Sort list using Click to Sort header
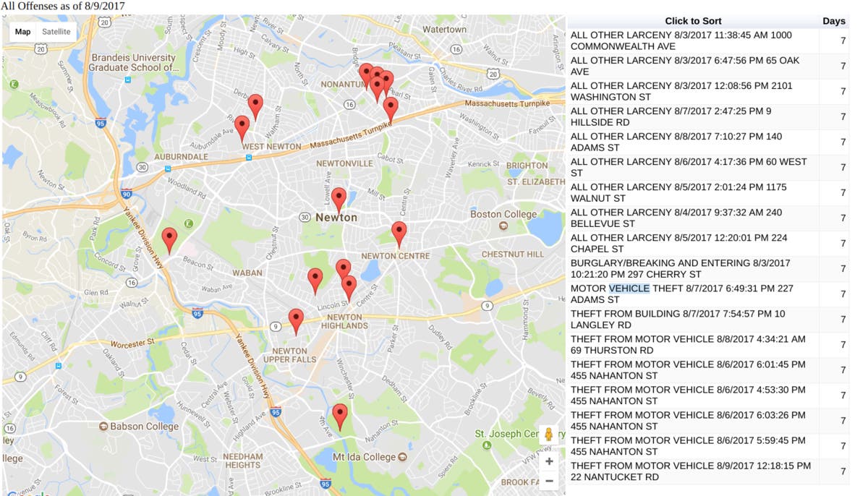 [692, 21]
